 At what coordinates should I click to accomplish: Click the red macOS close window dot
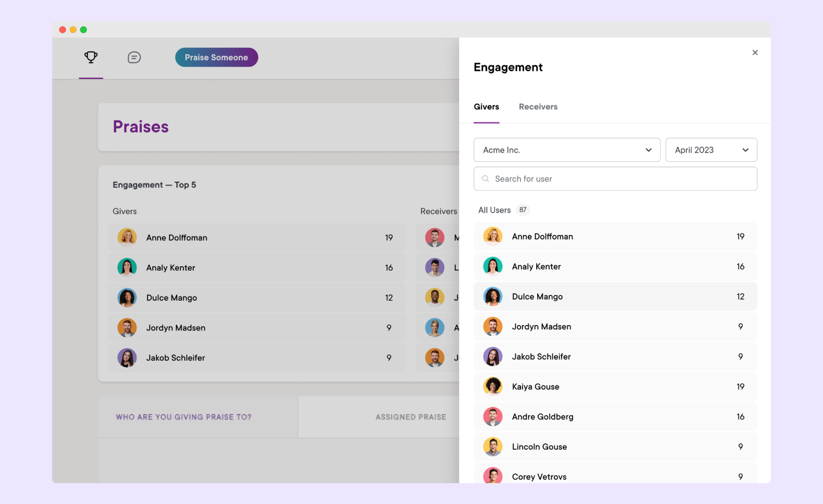(x=63, y=30)
